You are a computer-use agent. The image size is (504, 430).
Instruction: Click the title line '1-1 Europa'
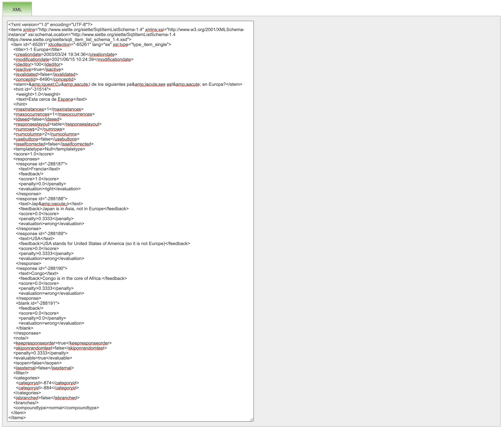pyautogui.click(x=38, y=49)
